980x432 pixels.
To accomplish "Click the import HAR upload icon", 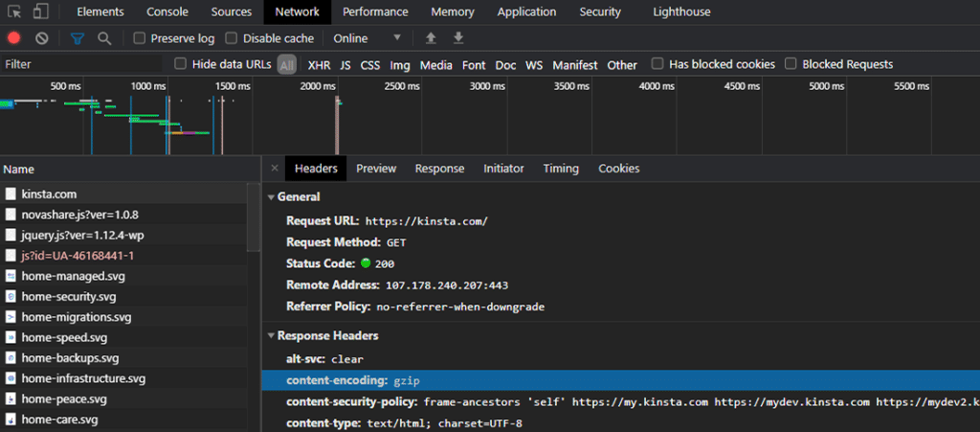I will pos(431,38).
